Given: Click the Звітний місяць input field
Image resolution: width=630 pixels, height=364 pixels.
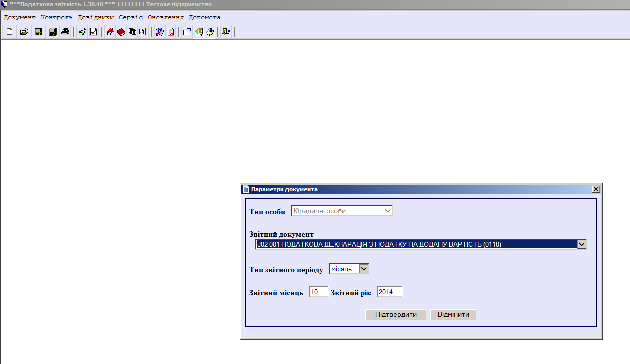Looking at the screenshot, I should tap(318, 292).
